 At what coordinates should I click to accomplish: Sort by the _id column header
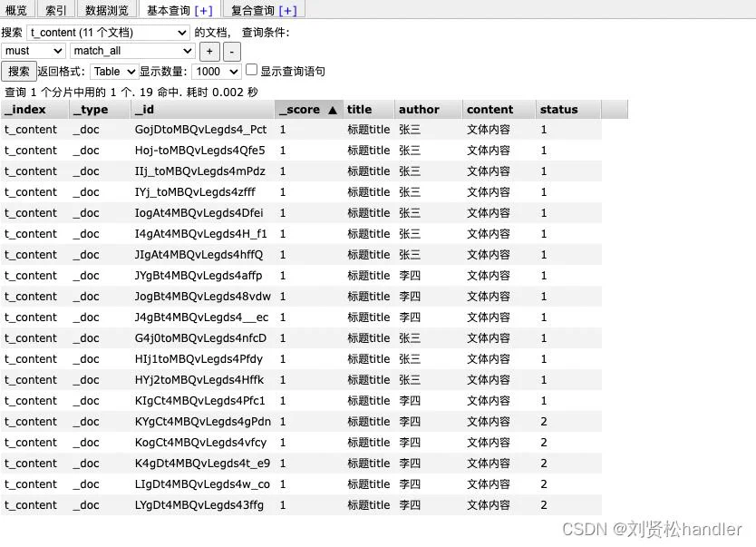[x=202, y=110]
